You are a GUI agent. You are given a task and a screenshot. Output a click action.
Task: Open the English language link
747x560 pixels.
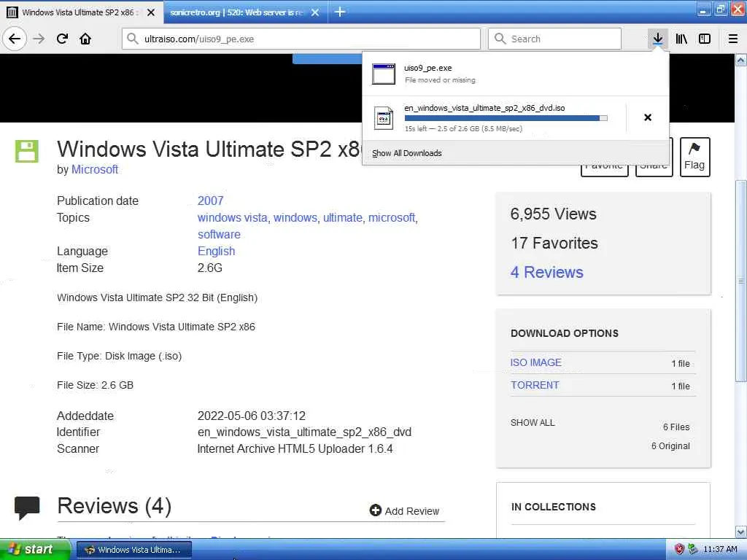point(216,251)
